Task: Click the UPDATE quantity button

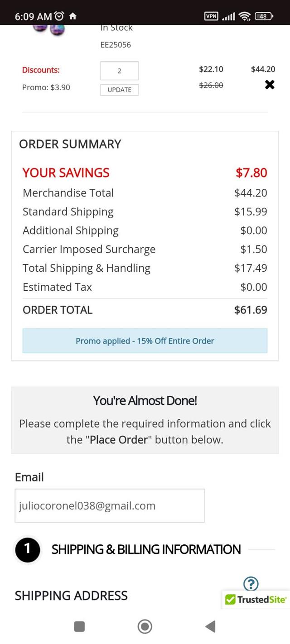Action: (x=119, y=90)
